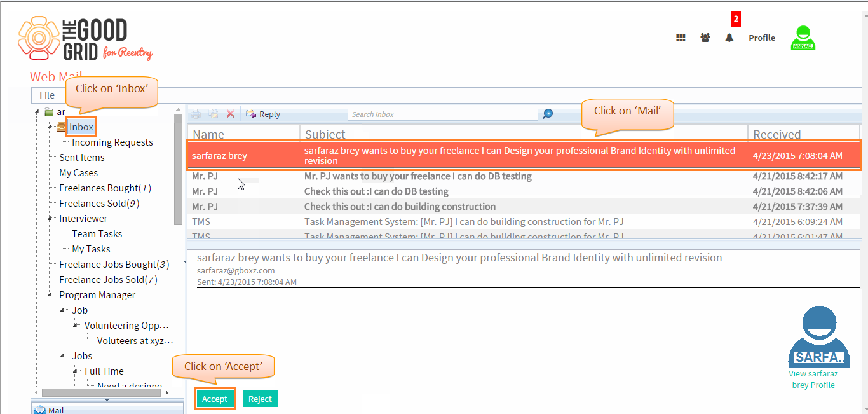The width and height of the screenshot is (868, 414).
Task: Select the Freelances Sold folder
Action: point(99,203)
